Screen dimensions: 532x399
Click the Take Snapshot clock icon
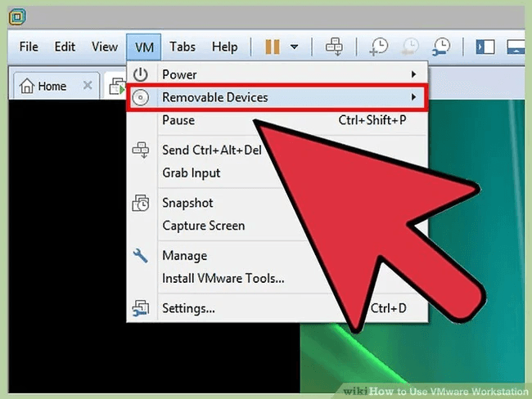[x=378, y=47]
